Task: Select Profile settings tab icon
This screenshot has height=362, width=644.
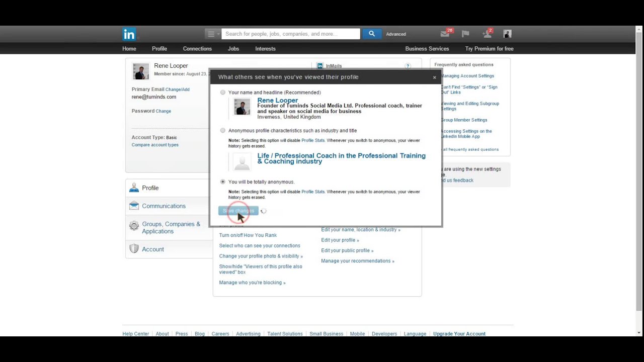Action: click(134, 188)
